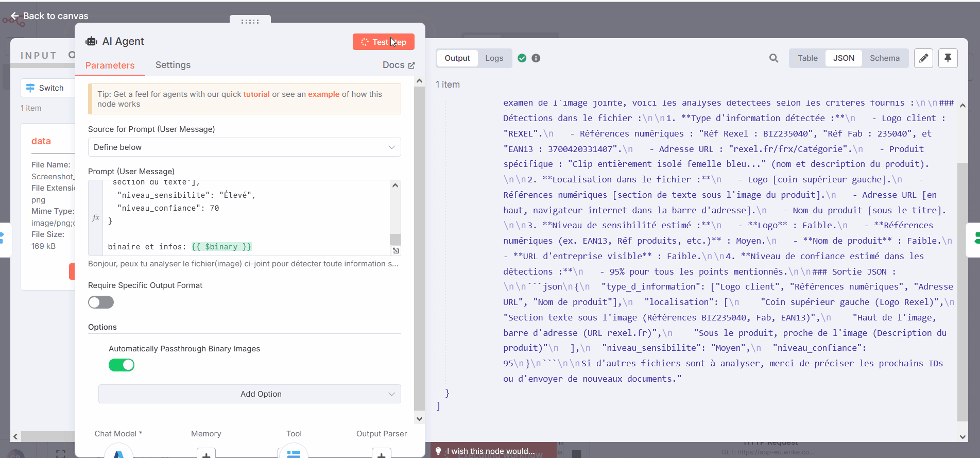Click the data binary label

[41, 141]
